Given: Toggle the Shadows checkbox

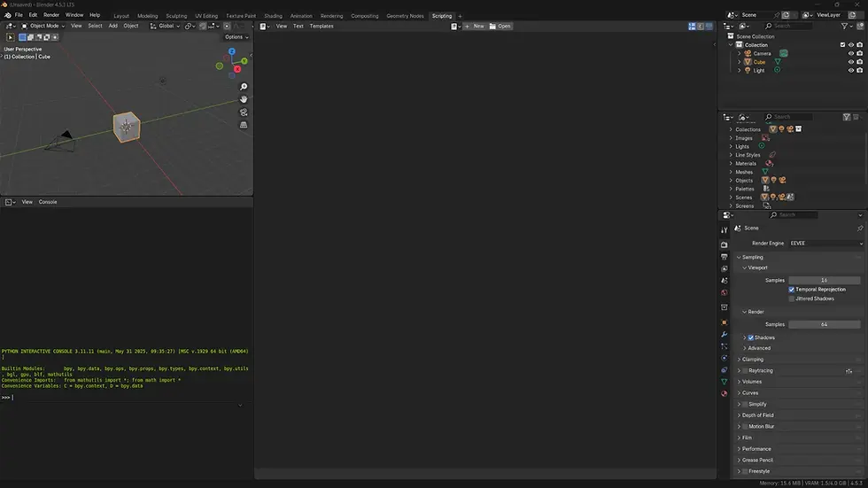Looking at the screenshot, I should point(751,337).
